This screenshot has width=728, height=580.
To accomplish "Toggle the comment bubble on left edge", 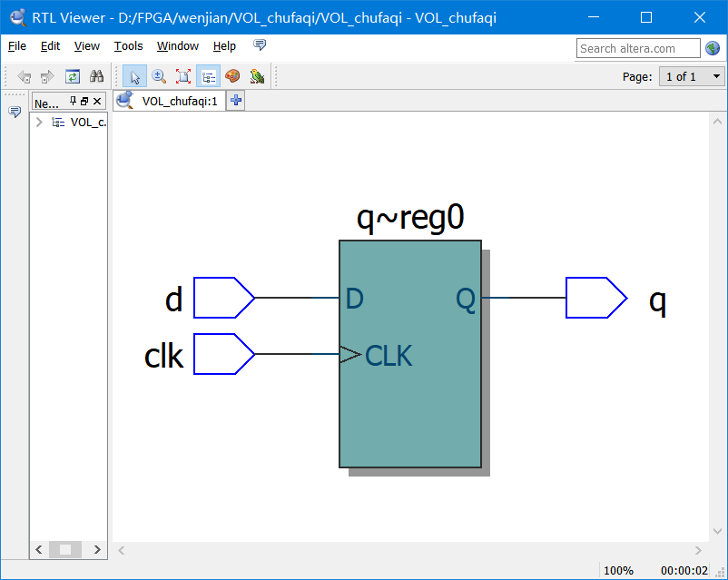I will point(15,111).
